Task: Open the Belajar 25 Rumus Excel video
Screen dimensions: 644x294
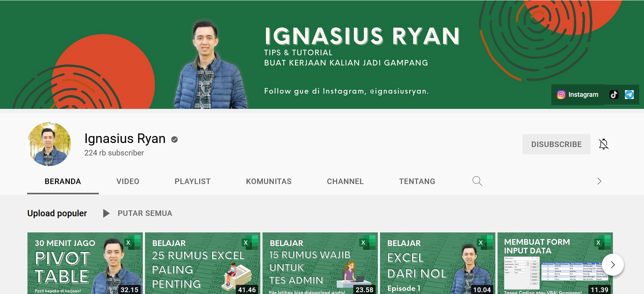Action: 202,263
